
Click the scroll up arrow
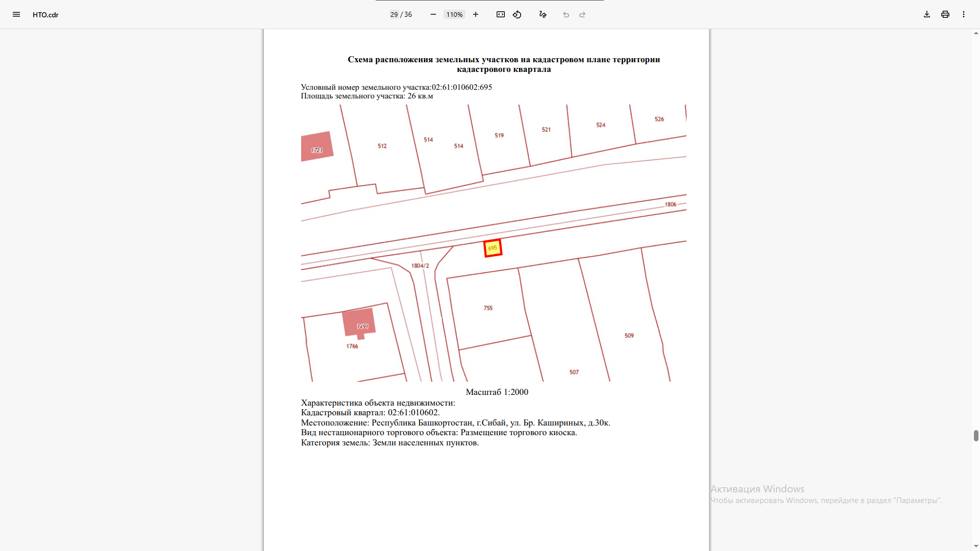[976, 33]
